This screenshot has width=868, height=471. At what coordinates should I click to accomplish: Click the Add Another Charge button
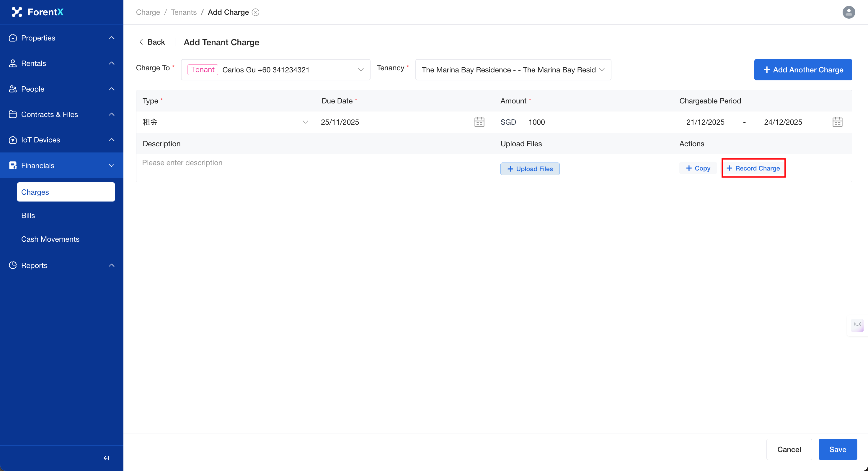803,70
